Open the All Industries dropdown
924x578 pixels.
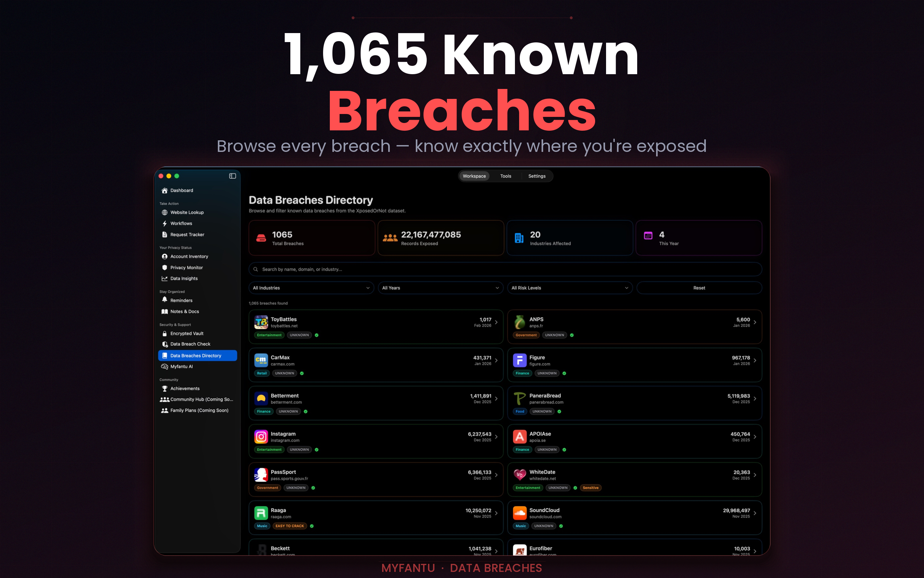[311, 288]
